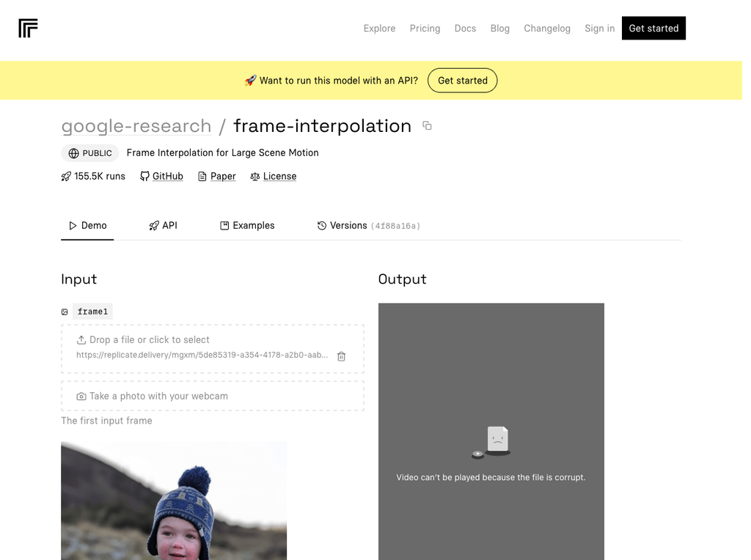Click the frame1 field label

(92, 312)
